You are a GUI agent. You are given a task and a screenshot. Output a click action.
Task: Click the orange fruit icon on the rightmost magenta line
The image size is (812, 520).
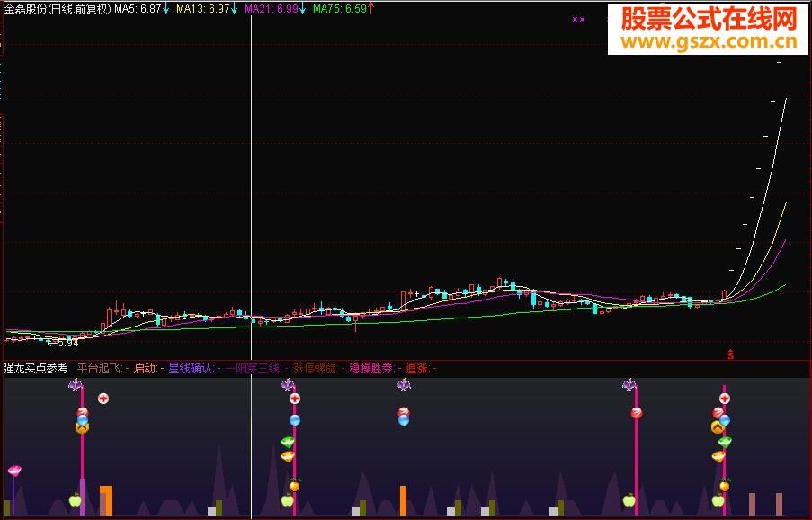[x=725, y=485]
